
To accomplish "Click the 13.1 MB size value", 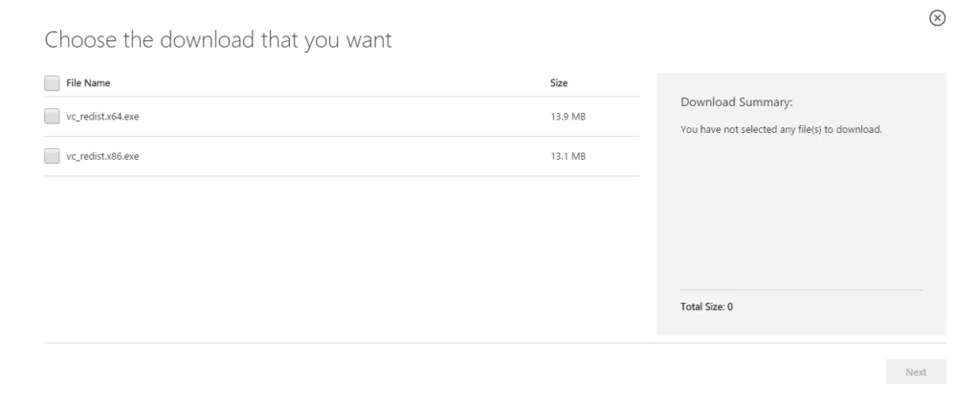I will pyautogui.click(x=568, y=157).
